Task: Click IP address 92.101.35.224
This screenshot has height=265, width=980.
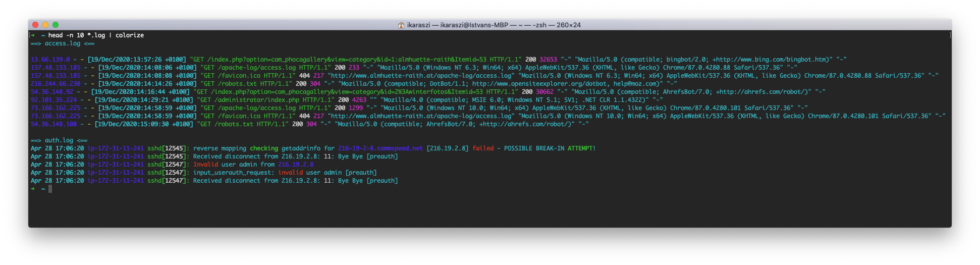Action: 54,100
